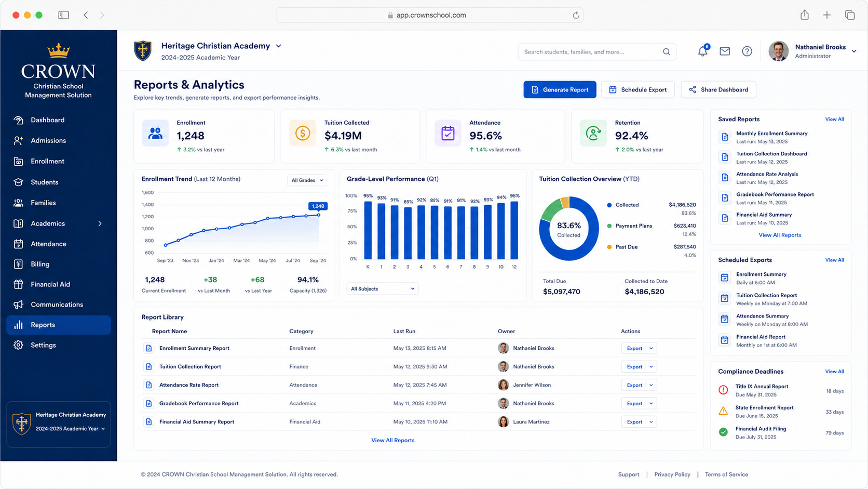
Task: Open the notifications bell
Action: pos(703,51)
